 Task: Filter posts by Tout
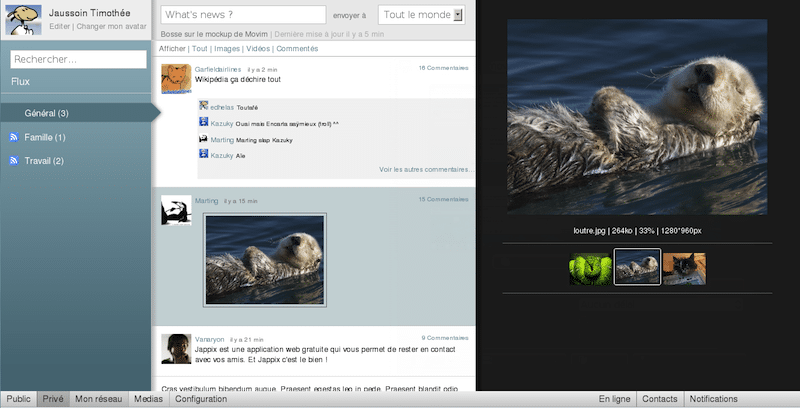tap(199, 48)
